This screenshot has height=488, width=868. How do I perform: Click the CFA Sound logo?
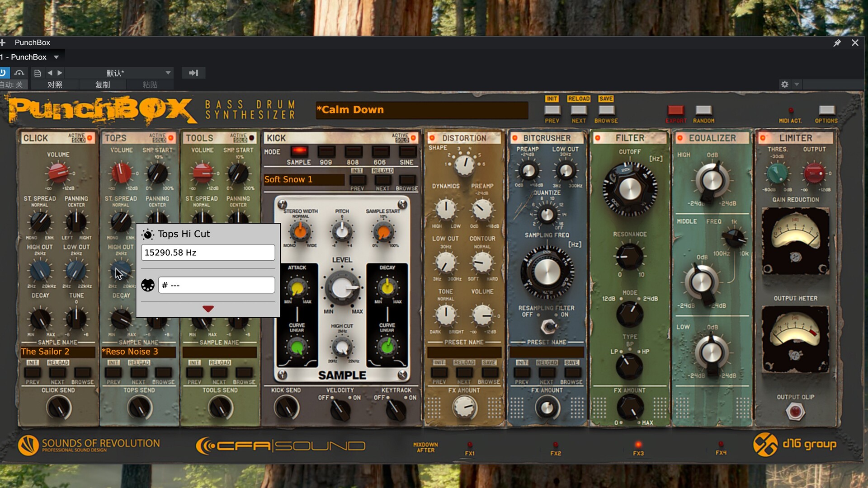pyautogui.click(x=280, y=446)
